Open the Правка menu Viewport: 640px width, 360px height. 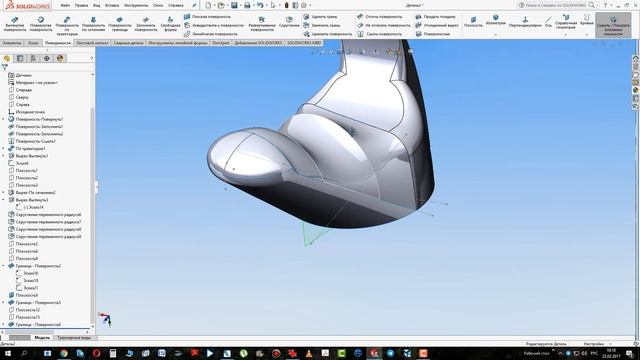point(81,5)
